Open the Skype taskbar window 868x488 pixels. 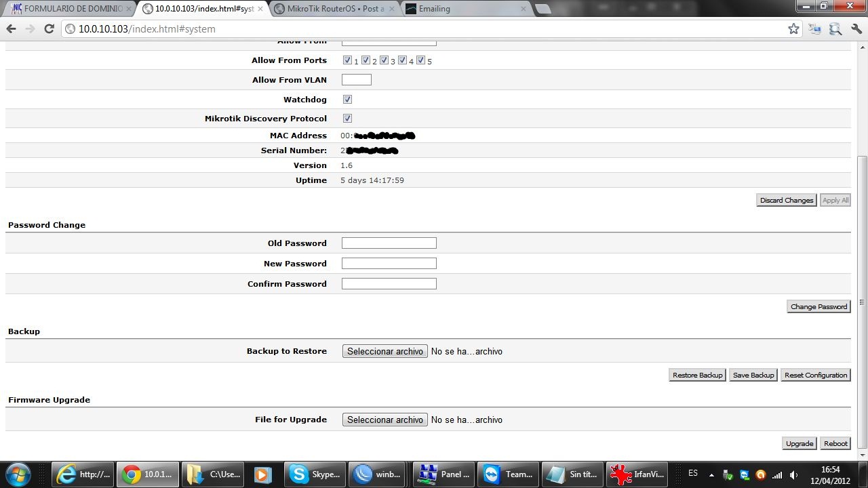(315, 474)
